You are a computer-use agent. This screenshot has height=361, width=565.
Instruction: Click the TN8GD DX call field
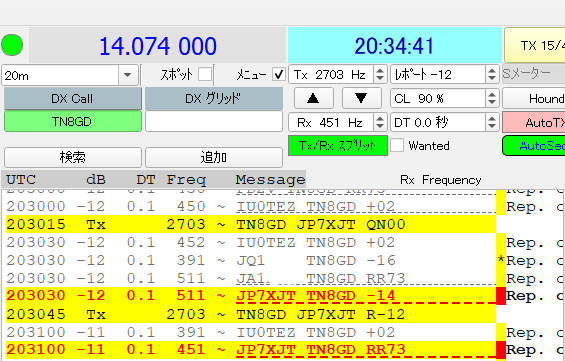coord(72,121)
